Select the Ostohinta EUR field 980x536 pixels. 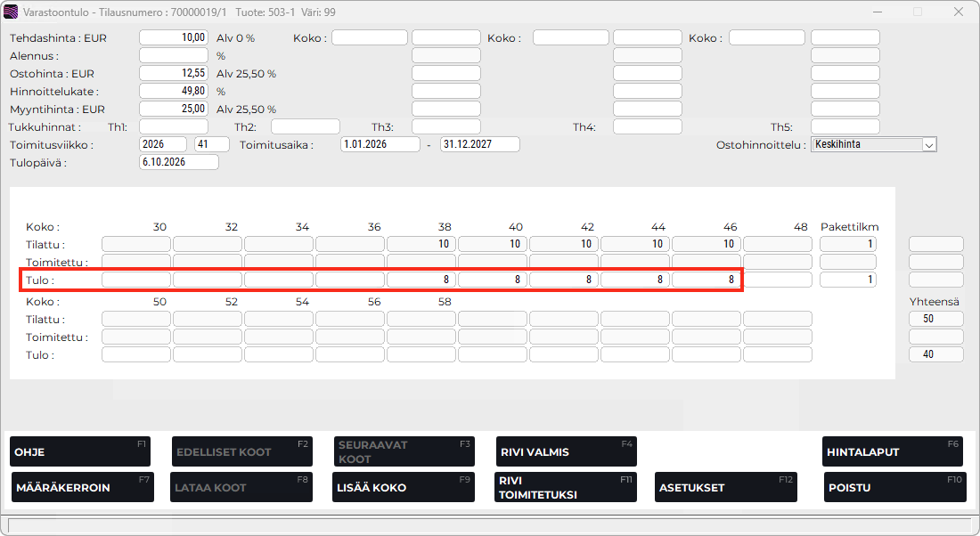point(174,73)
